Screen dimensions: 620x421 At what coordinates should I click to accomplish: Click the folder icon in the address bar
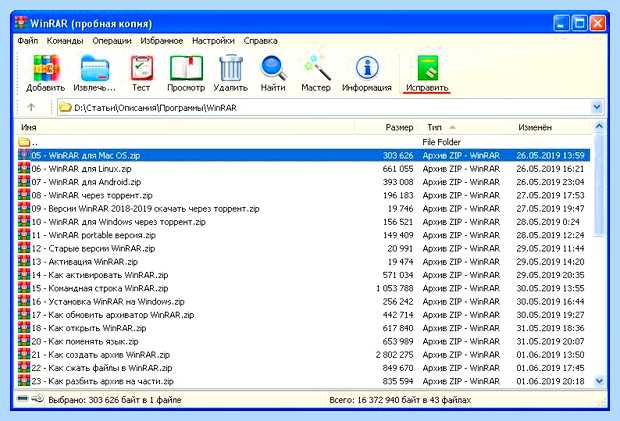pyautogui.click(x=65, y=108)
